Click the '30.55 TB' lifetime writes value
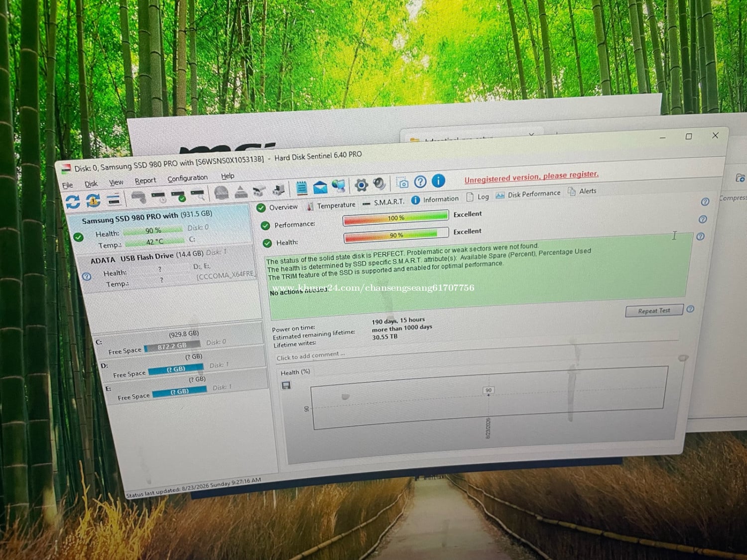 (x=385, y=337)
